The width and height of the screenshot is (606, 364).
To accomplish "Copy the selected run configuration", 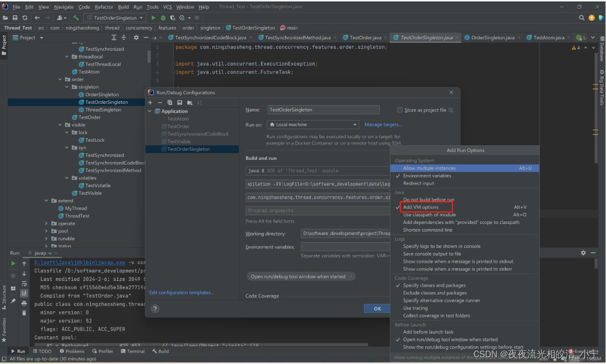I will 170,103.
